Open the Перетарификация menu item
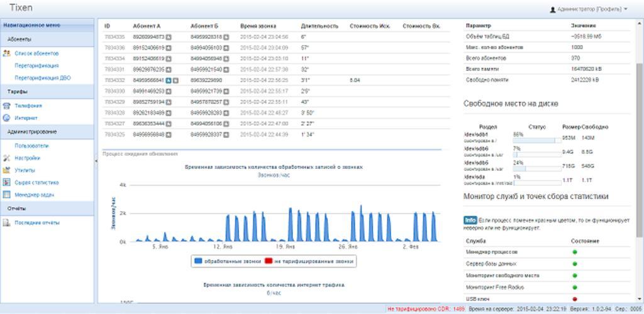Viewport: 644px width, 314px height. [x=37, y=65]
